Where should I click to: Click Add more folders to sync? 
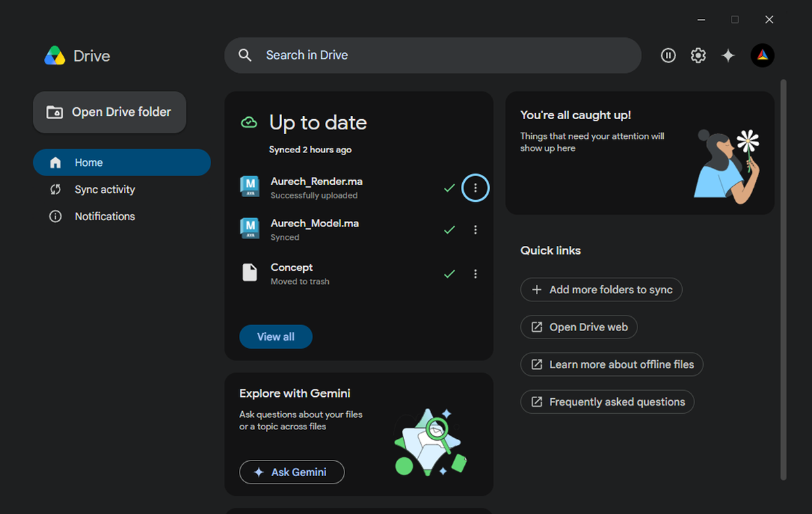click(602, 290)
